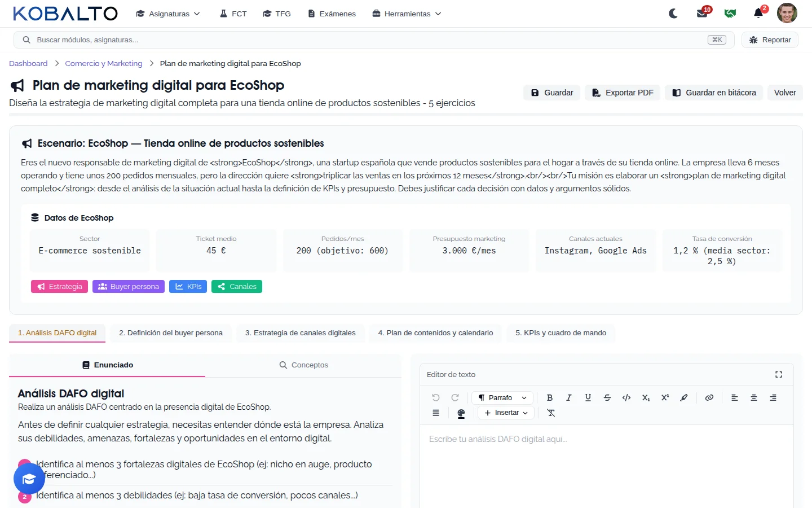Select the Enunciado tab
812x508 pixels.
coord(107,365)
